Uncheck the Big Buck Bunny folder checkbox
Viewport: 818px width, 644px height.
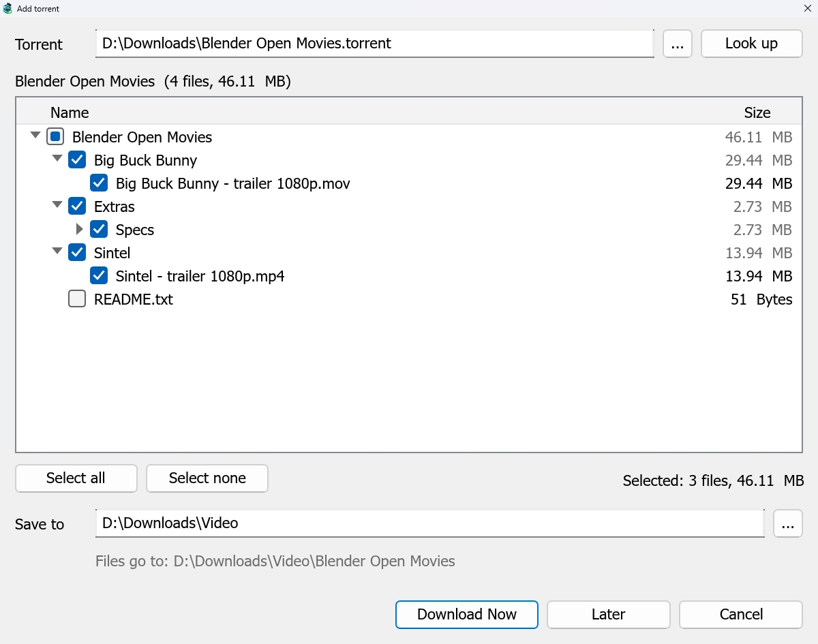point(77,160)
